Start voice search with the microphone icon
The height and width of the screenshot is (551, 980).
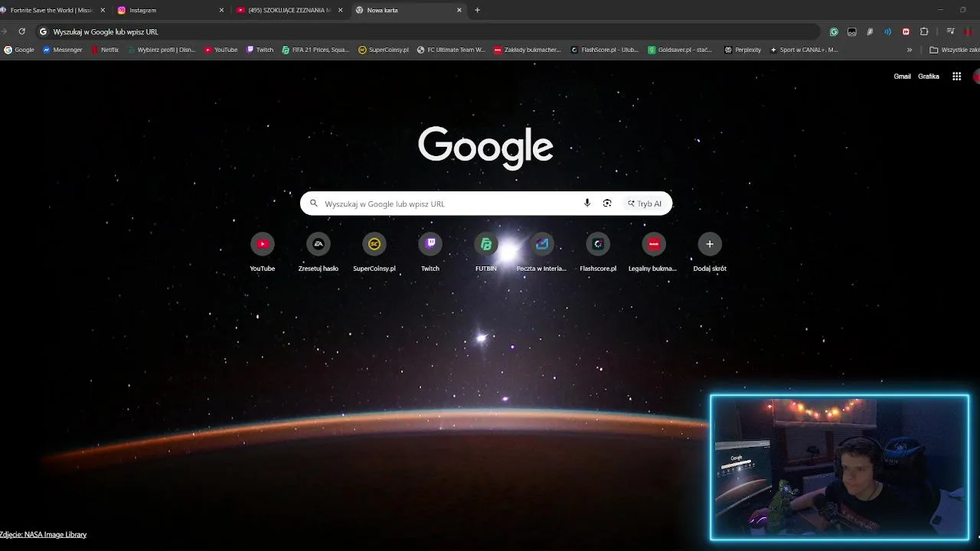click(x=587, y=204)
